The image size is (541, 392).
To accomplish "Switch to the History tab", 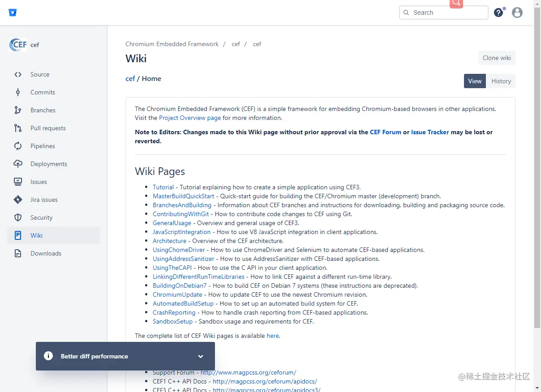I will coord(501,81).
